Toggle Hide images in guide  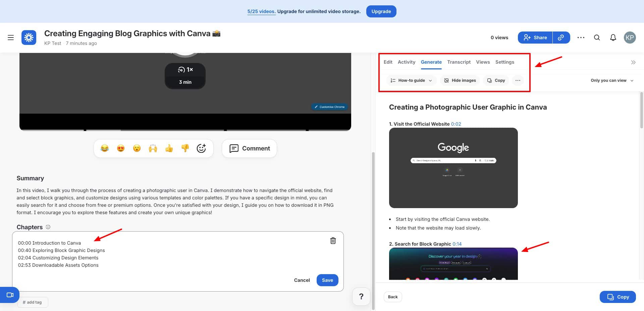click(x=460, y=80)
